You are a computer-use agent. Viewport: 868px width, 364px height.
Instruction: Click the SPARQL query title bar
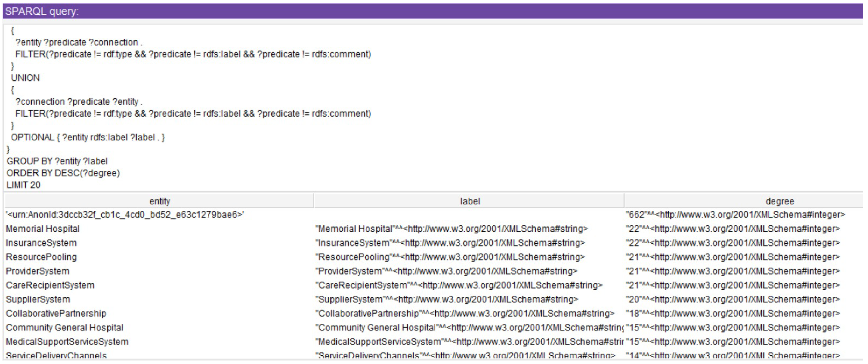(x=433, y=11)
